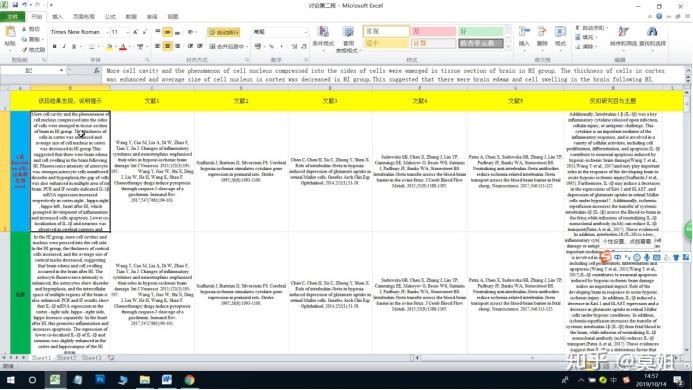Toggle center horizontal alignment button

click(x=168, y=46)
